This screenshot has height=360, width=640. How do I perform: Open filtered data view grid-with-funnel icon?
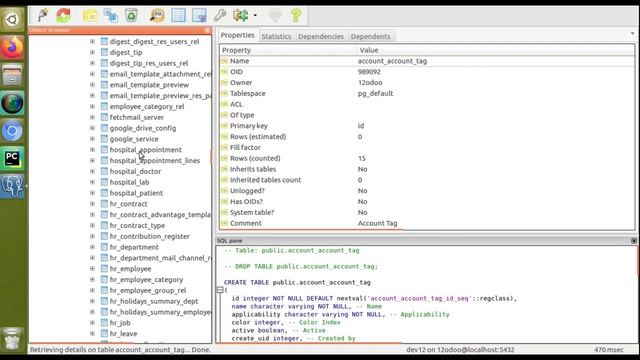pyautogui.click(x=199, y=16)
